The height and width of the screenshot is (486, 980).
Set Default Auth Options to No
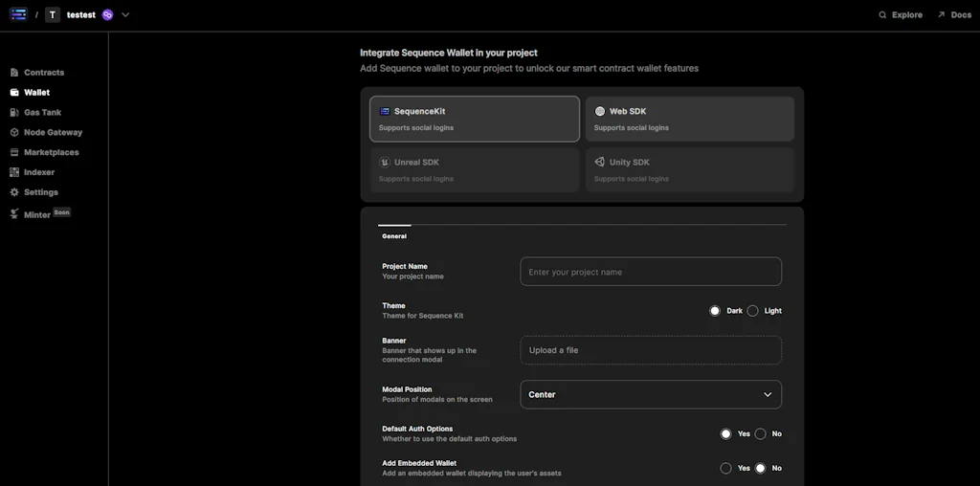tap(760, 433)
